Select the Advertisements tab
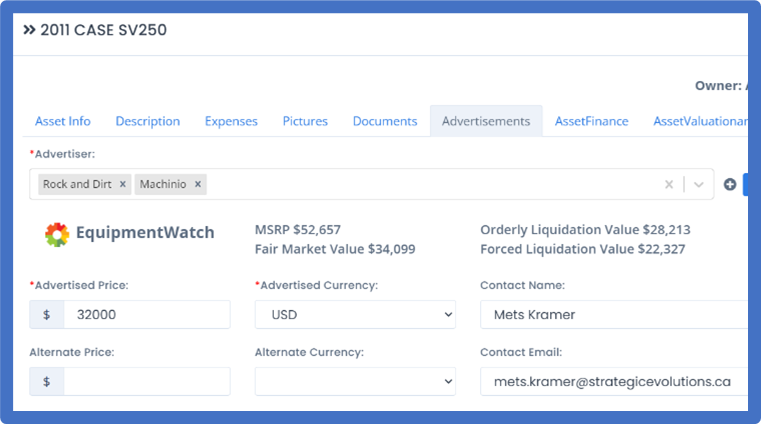The width and height of the screenshot is (761, 424). [486, 121]
